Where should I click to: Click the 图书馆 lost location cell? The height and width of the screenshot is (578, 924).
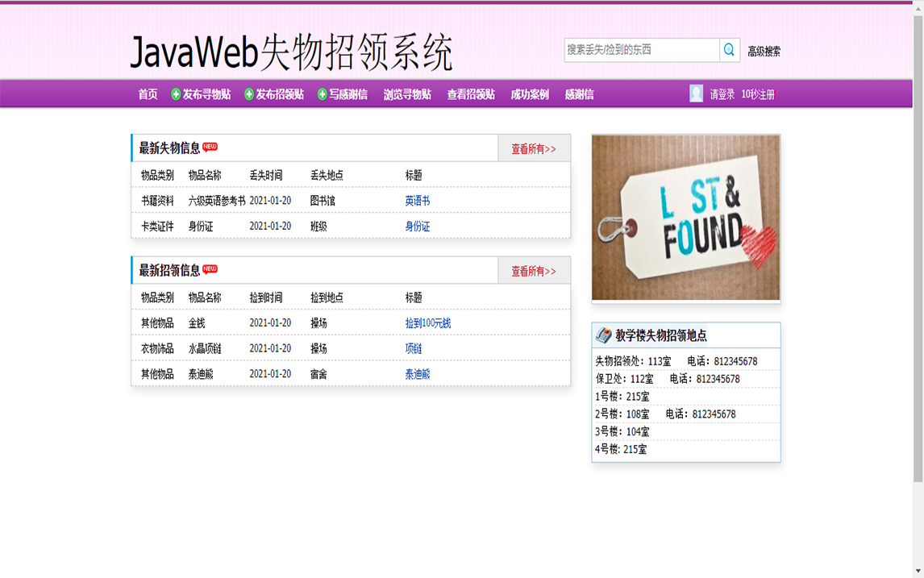click(323, 201)
